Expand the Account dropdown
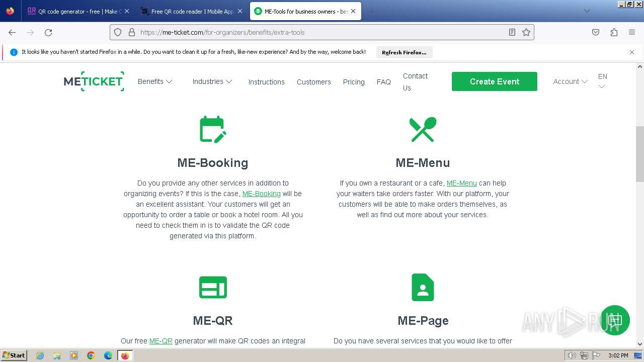The height and width of the screenshot is (362, 644). click(571, 81)
